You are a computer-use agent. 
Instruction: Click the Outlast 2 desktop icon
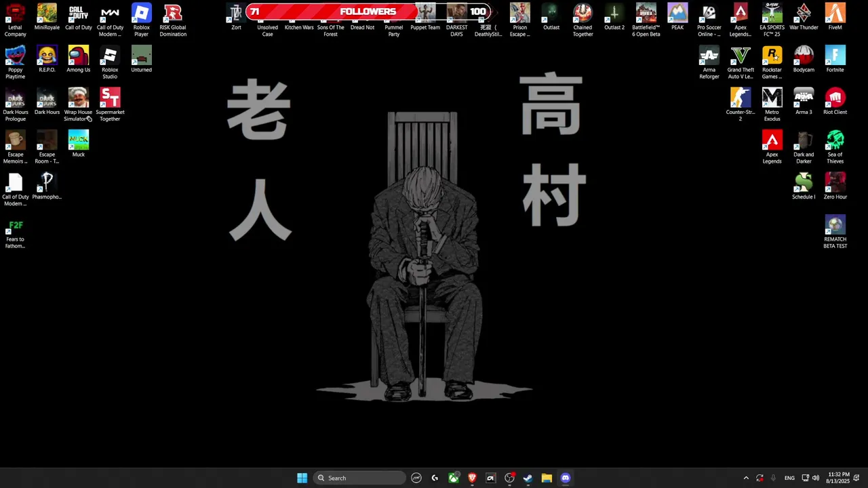(614, 18)
